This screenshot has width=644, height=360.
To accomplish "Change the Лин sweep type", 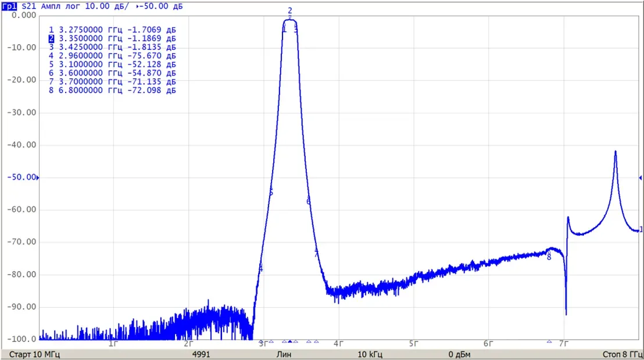I will pyautogui.click(x=284, y=354).
